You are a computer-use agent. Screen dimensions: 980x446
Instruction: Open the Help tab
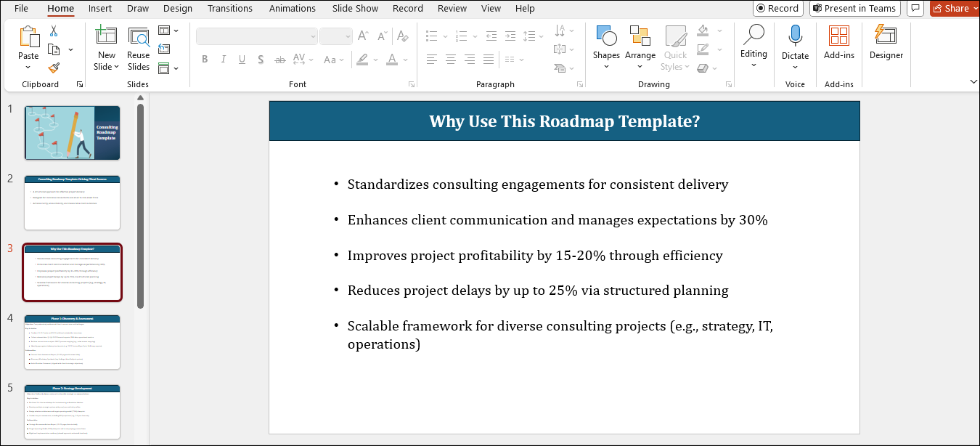click(x=525, y=9)
